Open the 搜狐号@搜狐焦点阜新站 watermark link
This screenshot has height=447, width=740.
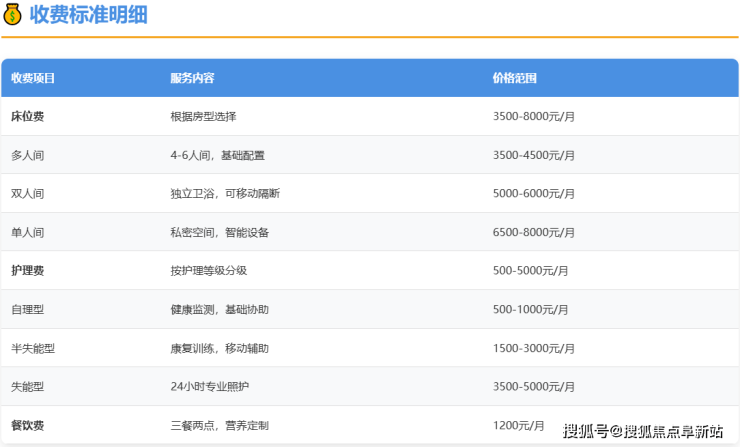point(642,431)
